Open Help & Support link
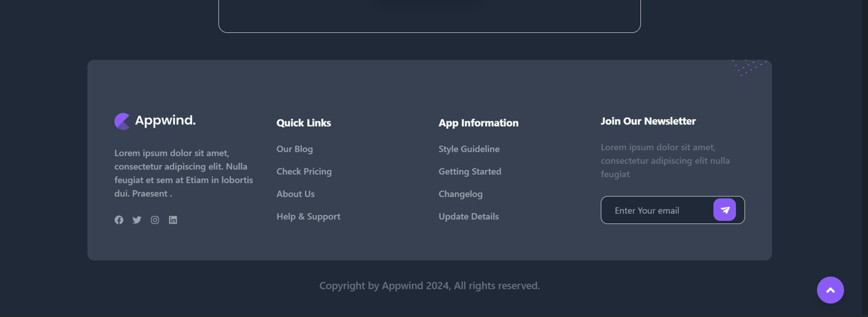 308,216
